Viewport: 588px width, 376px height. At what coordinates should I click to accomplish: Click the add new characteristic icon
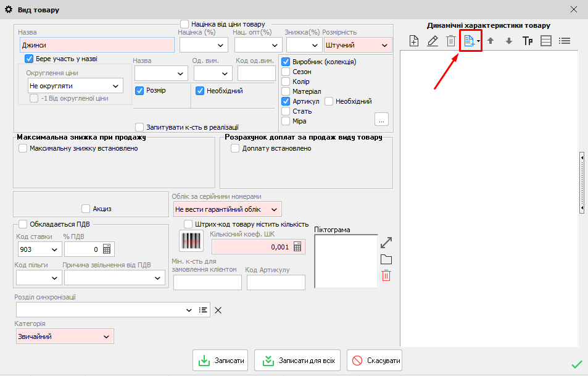pos(414,41)
